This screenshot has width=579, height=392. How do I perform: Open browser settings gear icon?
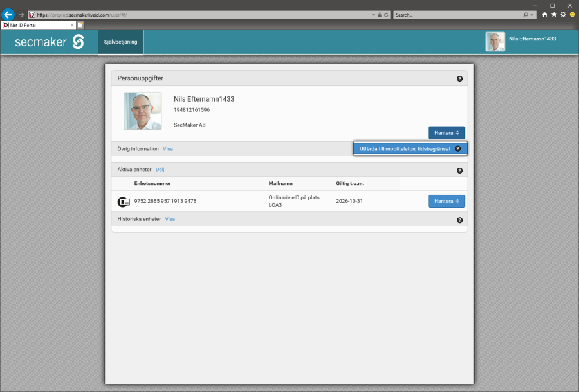tap(563, 15)
